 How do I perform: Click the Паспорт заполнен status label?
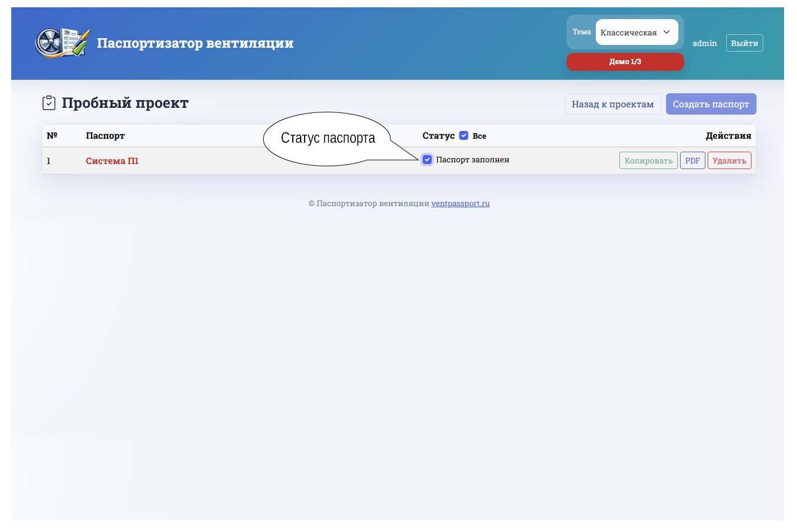click(473, 160)
